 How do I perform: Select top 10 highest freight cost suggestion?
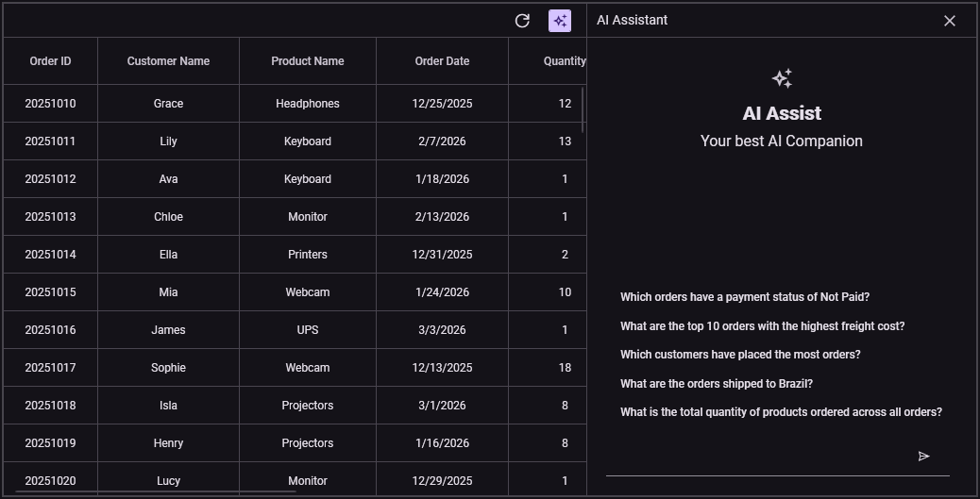762,326
